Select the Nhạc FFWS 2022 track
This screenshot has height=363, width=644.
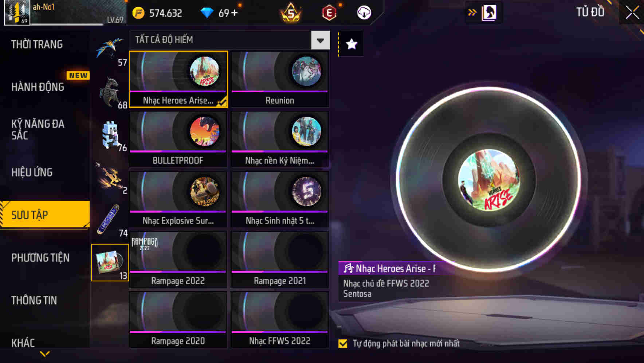pyautogui.click(x=280, y=320)
